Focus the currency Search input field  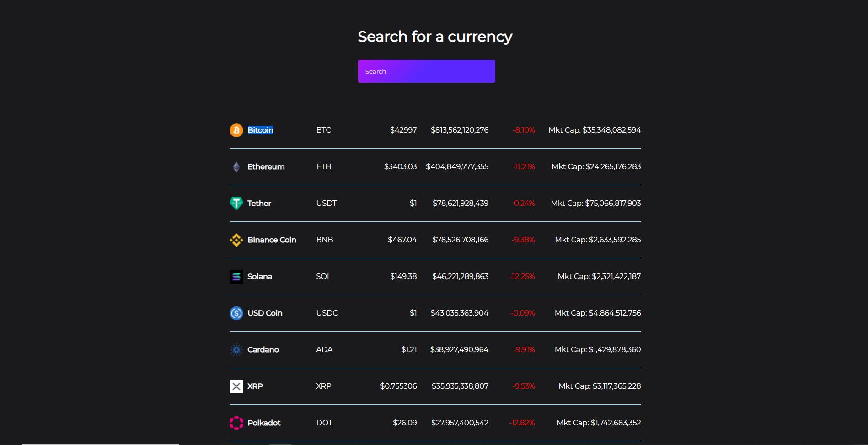pyautogui.click(x=426, y=71)
